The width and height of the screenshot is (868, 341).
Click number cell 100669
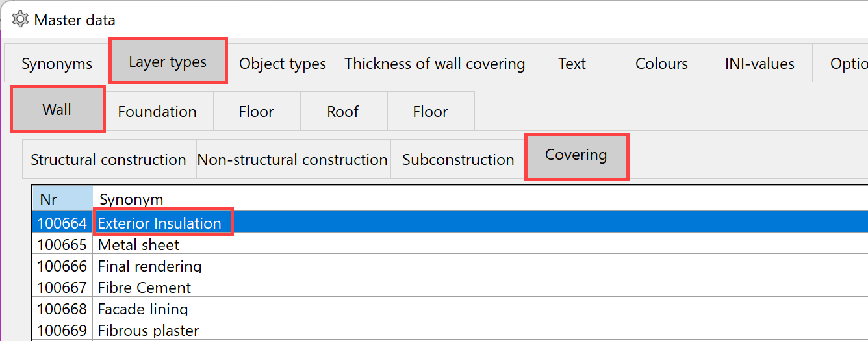62,330
